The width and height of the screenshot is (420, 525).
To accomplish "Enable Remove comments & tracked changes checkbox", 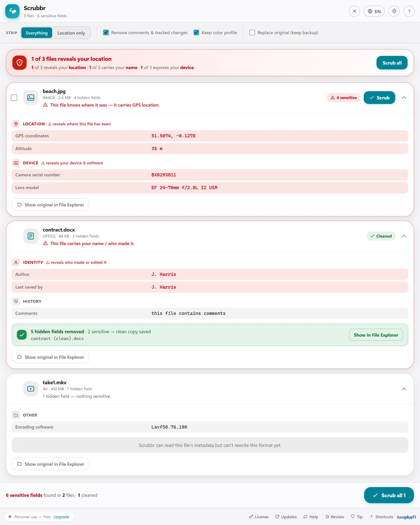I will click(x=106, y=32).
